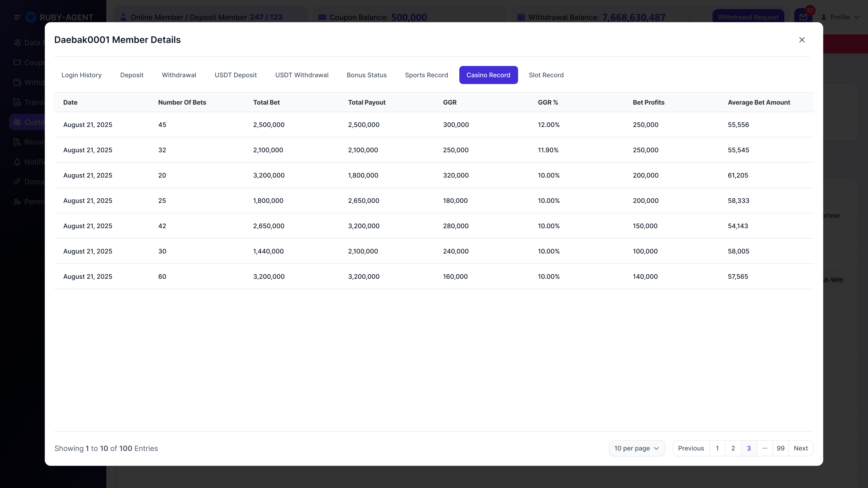Click the Bet Profits value 140,000

(x=645, y=277)
